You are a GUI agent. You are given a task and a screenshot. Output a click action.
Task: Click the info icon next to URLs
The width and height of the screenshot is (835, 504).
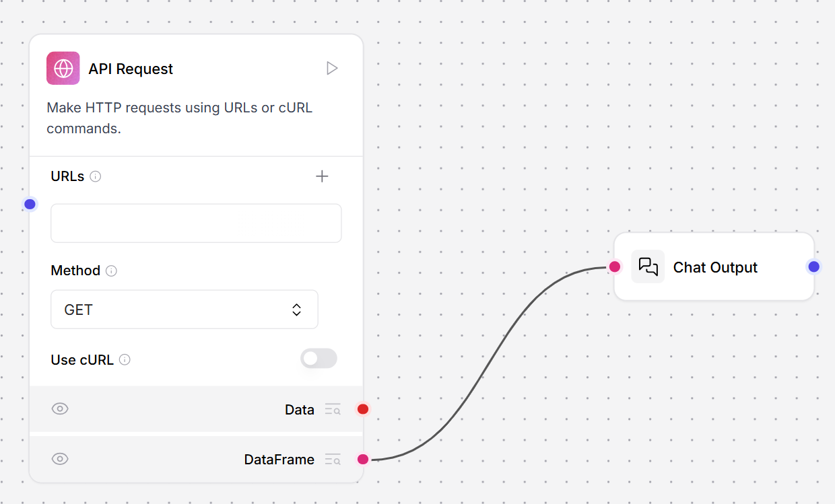click(x=95, y=176)
